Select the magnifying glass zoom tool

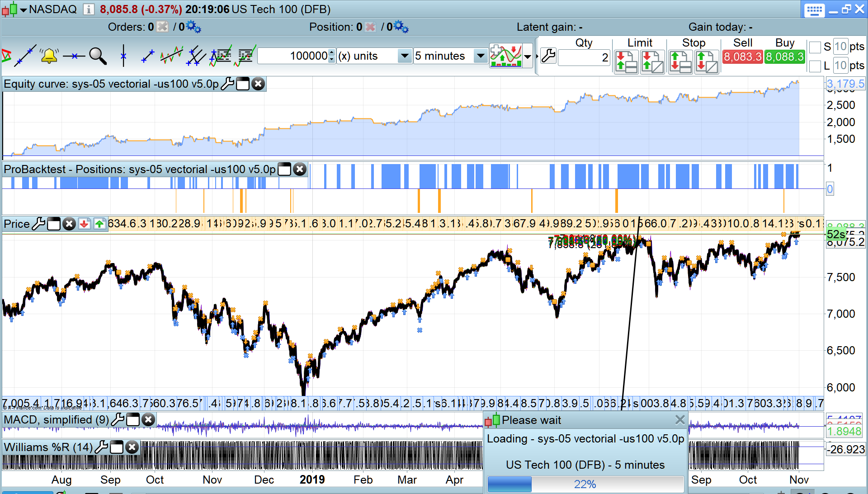click(98, 56)
